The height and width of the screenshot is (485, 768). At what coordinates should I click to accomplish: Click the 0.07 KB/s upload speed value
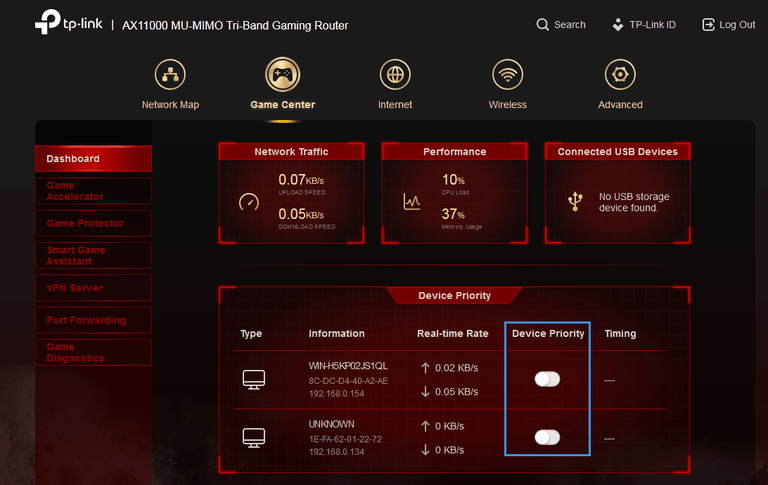pyautogui.click(x=301, y=180)
